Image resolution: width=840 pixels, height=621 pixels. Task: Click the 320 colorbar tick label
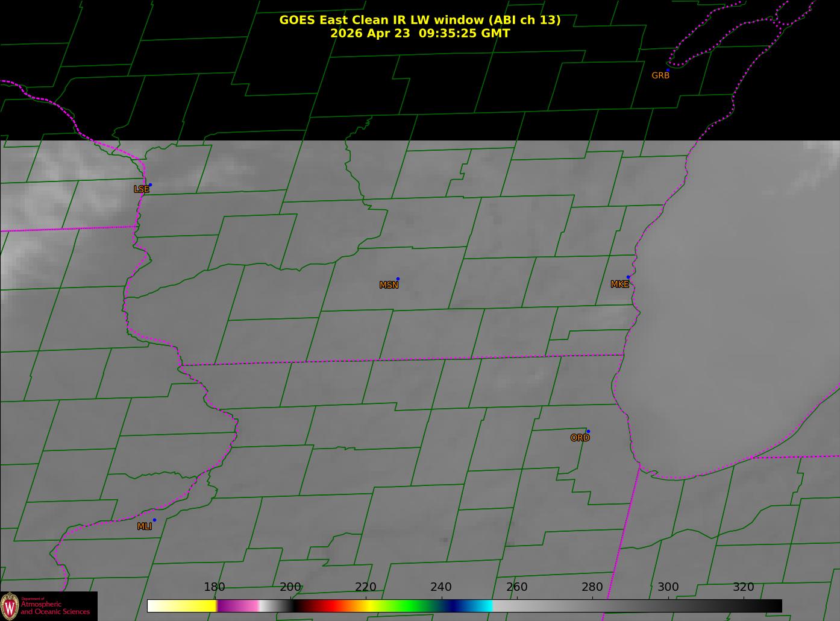click(744, 587)
